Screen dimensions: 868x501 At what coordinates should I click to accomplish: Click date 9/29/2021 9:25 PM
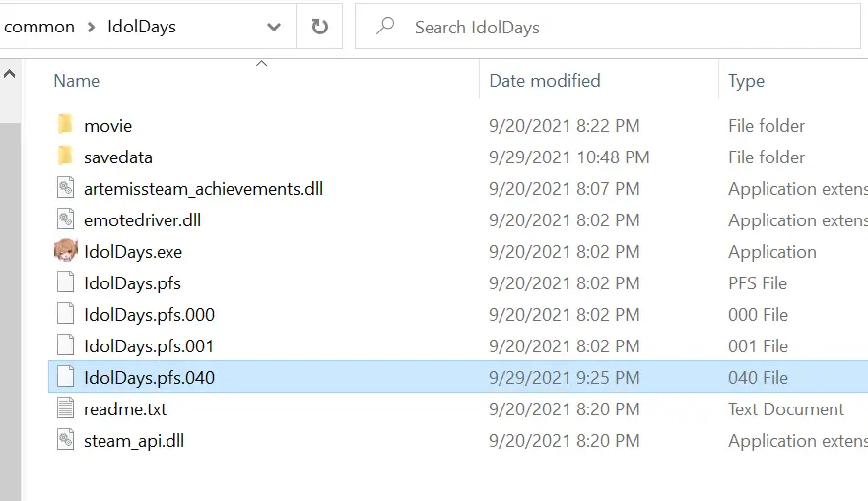(x=565, y=378)
